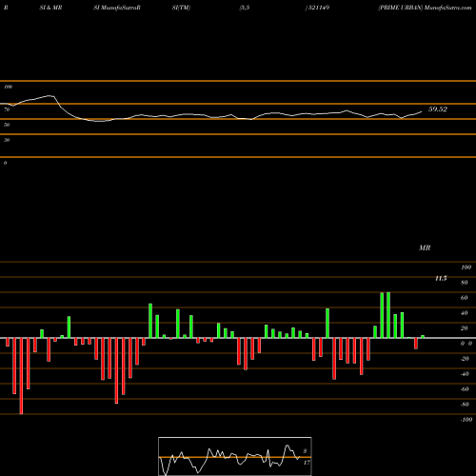This screenshot has width=476, height=476.
Task: Click the RSI axis label 100
Action: coord(8,87)
